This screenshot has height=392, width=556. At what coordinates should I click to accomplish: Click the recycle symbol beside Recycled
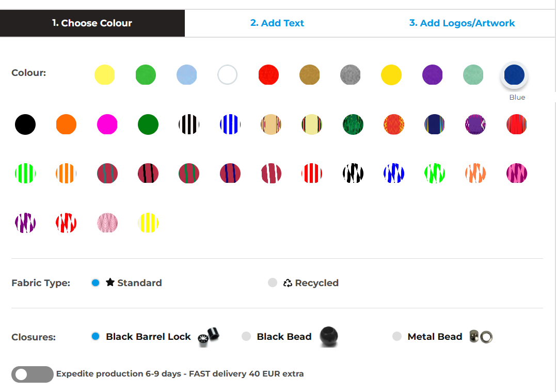288,283
